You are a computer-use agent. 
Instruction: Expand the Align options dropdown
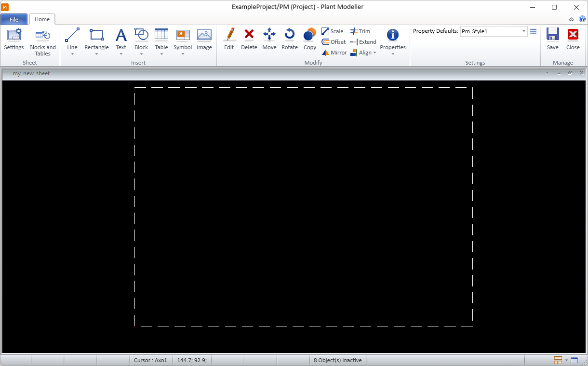pyautogui.click(x=364, y=53)
